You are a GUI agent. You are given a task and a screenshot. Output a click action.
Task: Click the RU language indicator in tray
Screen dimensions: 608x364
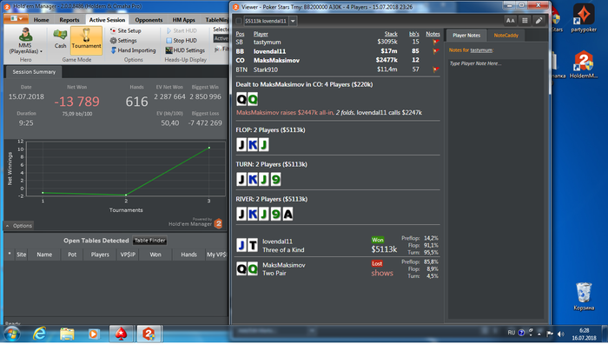(x=511, y=333)
